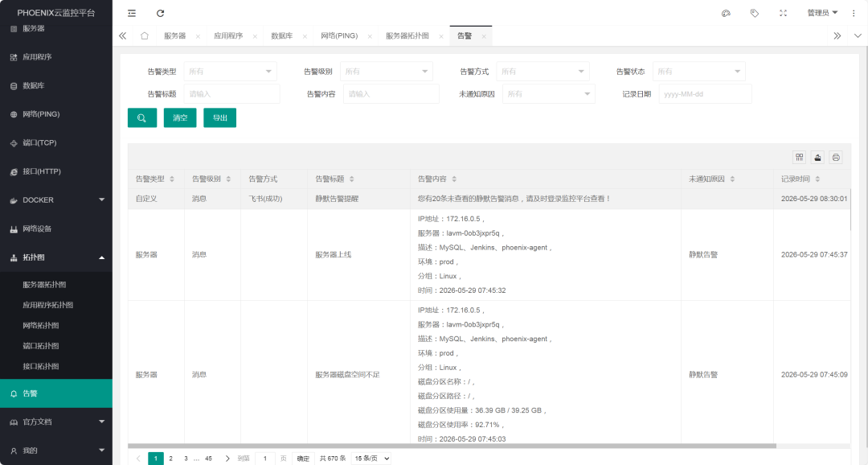The image size is (868, 465).
Task: Open the theme palette icon
Action: [726, 13]
